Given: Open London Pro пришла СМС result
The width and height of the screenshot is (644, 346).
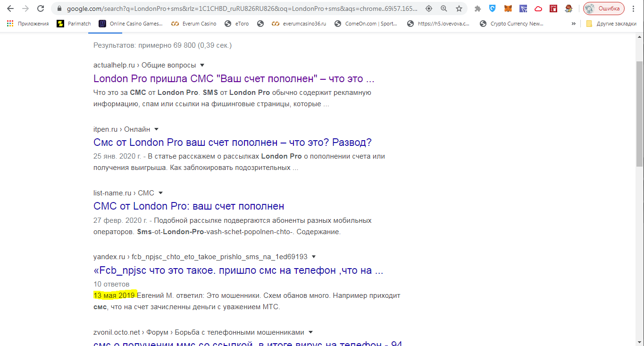Looking at the screenshot, I should point(234,78).
